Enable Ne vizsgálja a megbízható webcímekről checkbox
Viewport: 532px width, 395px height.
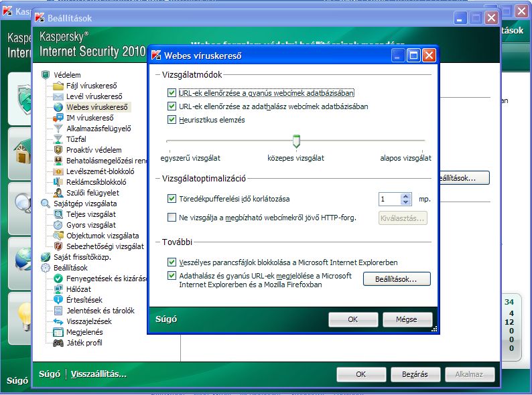tap(172, 218)
